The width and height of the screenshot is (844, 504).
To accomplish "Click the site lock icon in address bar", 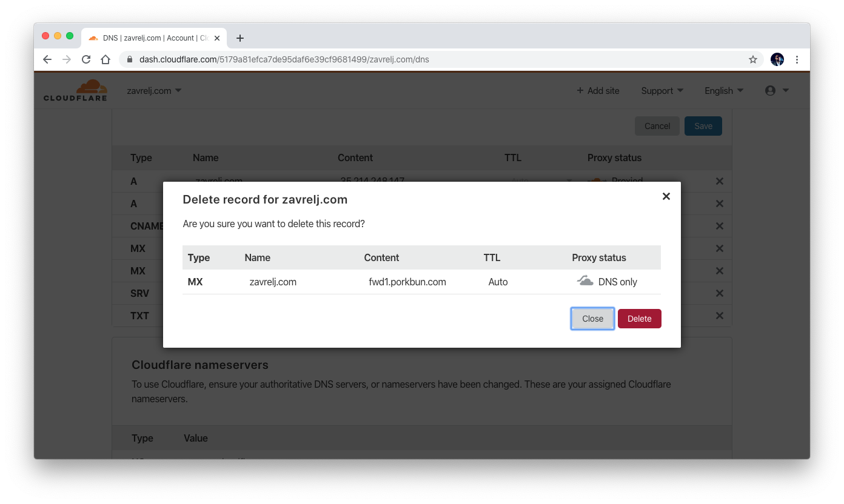I will 129,59.
